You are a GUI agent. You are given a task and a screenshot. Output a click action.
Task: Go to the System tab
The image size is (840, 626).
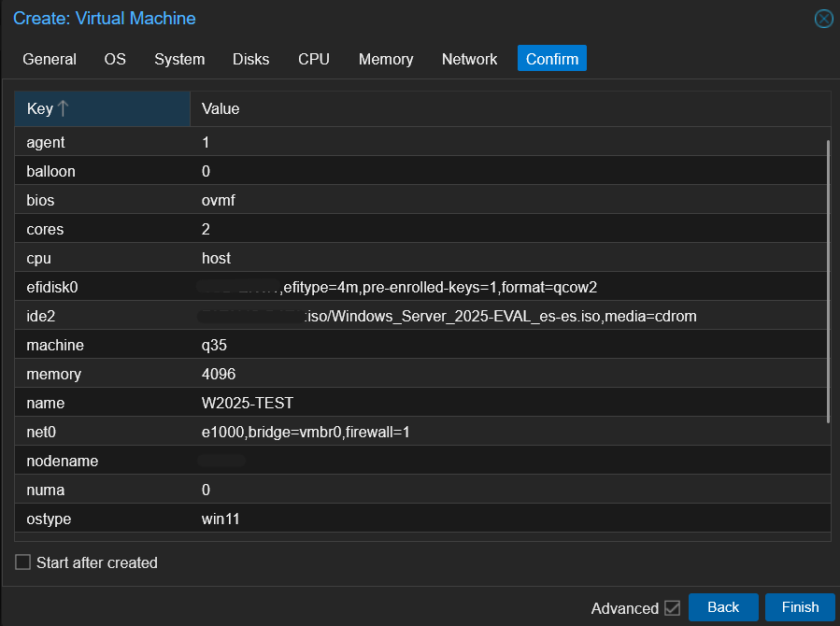click(179, 59)
